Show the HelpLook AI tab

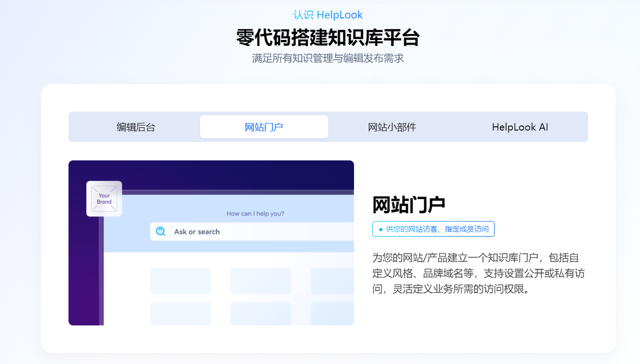pyautogui.click(x=520, y=127)
